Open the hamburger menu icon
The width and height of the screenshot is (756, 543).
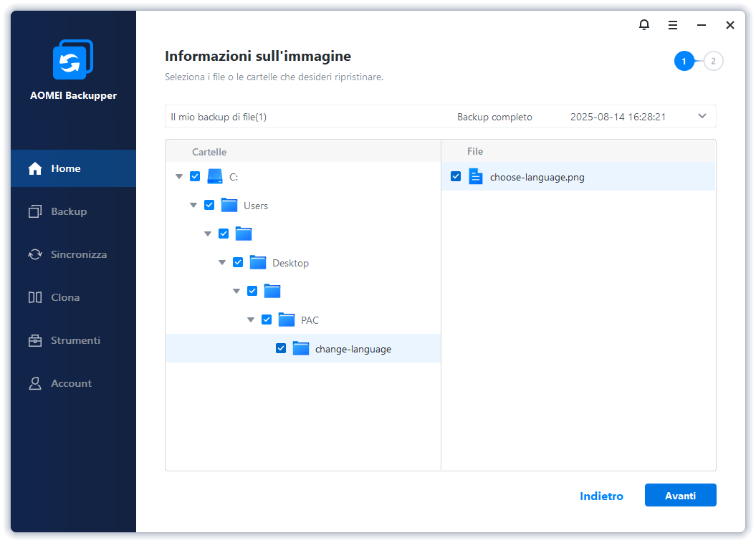click(673, 25)
